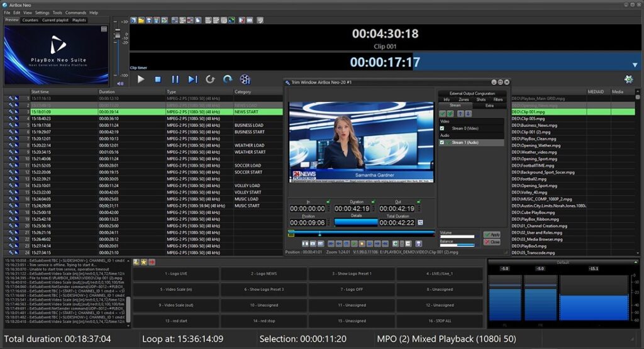The height and width of the screenshot is (349, 644).
Task: Open the Tools menu
Action: point(57,13)
